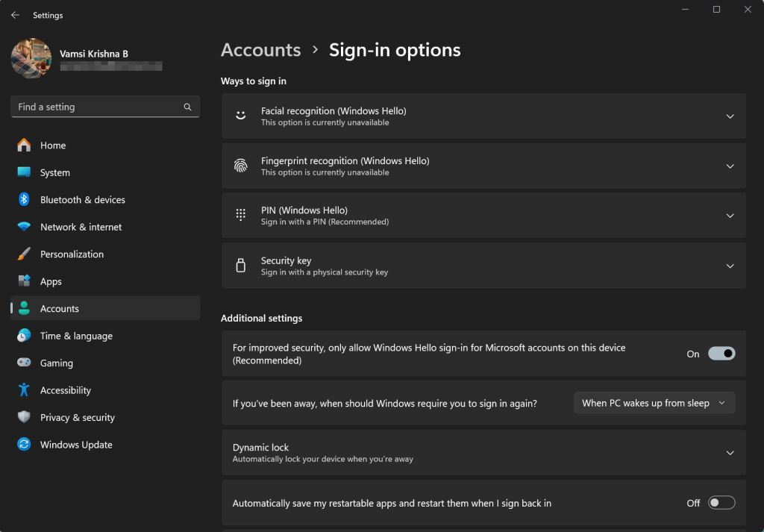
Task: Enable automatically save restartable apps toggle
Action: [x=721, y=503]
